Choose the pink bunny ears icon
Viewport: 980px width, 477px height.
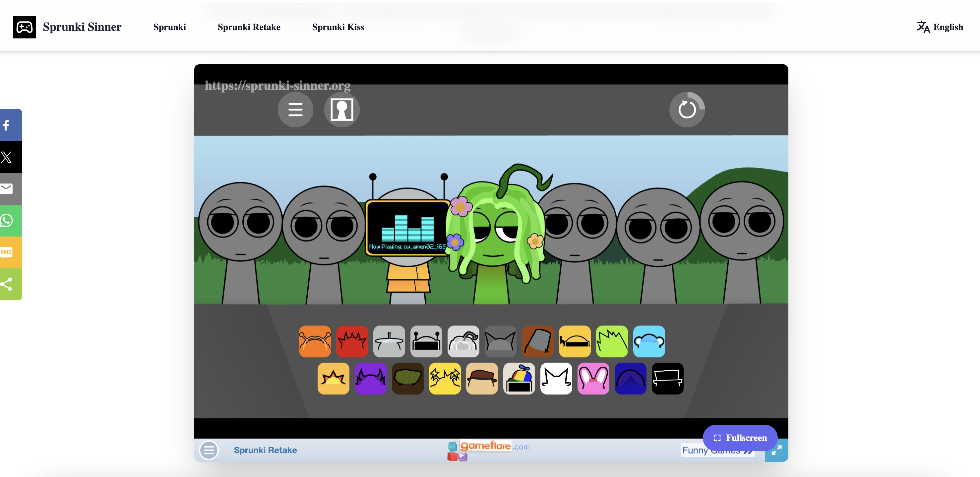593,378
